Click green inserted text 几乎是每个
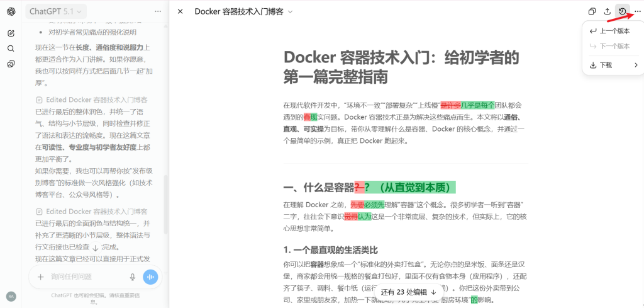 477,105
